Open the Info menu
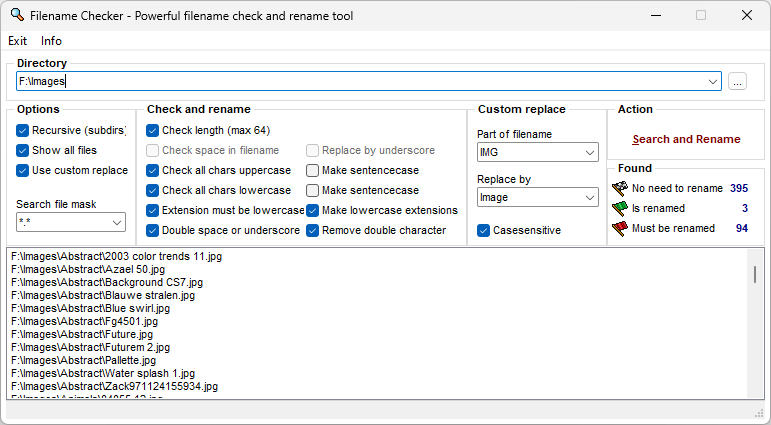The width and height of the screenshot is (771, 425). 51,41
